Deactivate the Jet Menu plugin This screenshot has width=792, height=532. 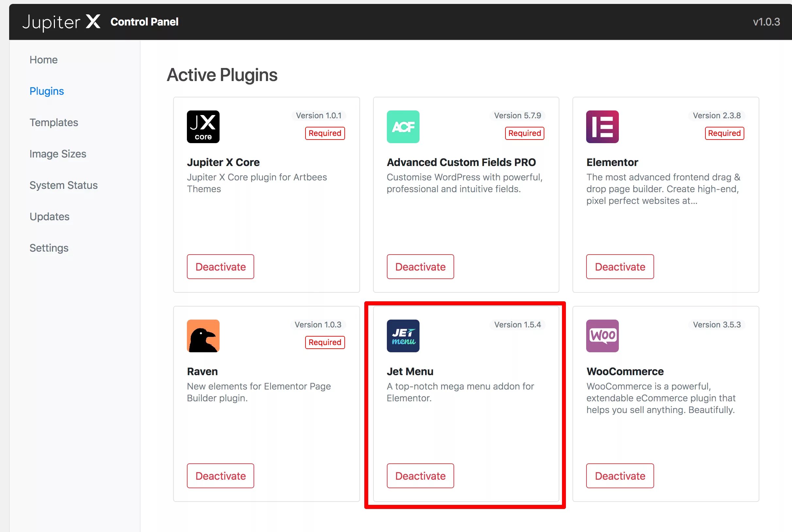[420, 476]
